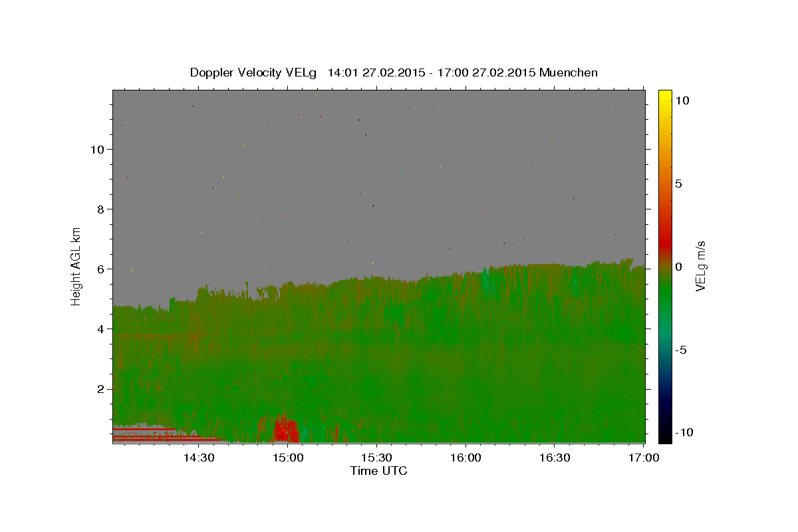The height and width of the screenshot is (532, 798).
Task: Click the 'Height AGL km' axis label
Action: coord(76,267)
